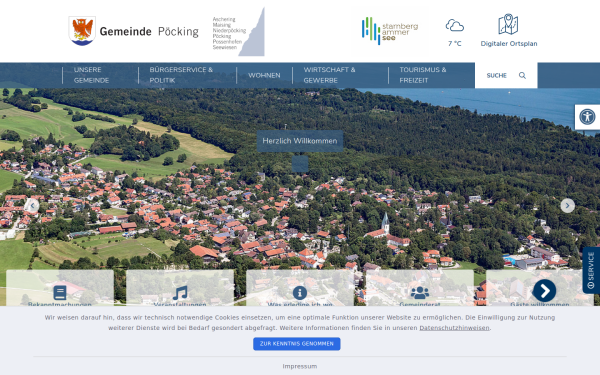Click the search magnifier icon
Screen dimensions: 600x375
[x=522, y=75]
